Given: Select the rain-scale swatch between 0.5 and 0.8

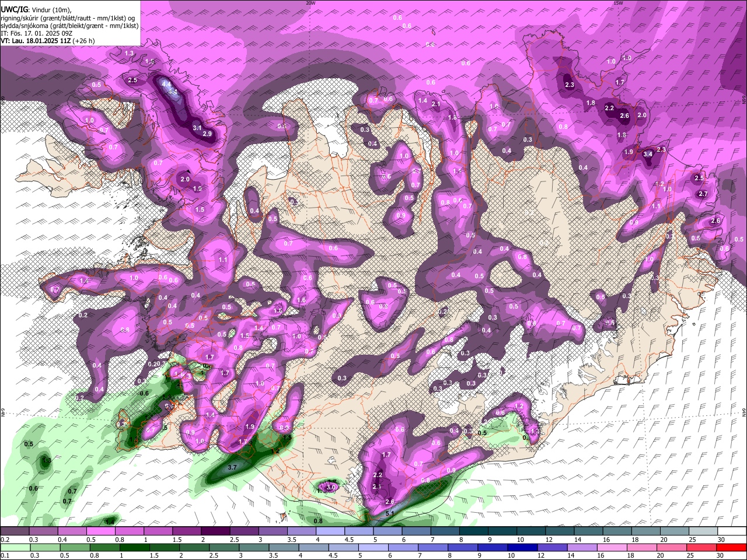Looking at the screenshot, I should [x=75, y=548].
